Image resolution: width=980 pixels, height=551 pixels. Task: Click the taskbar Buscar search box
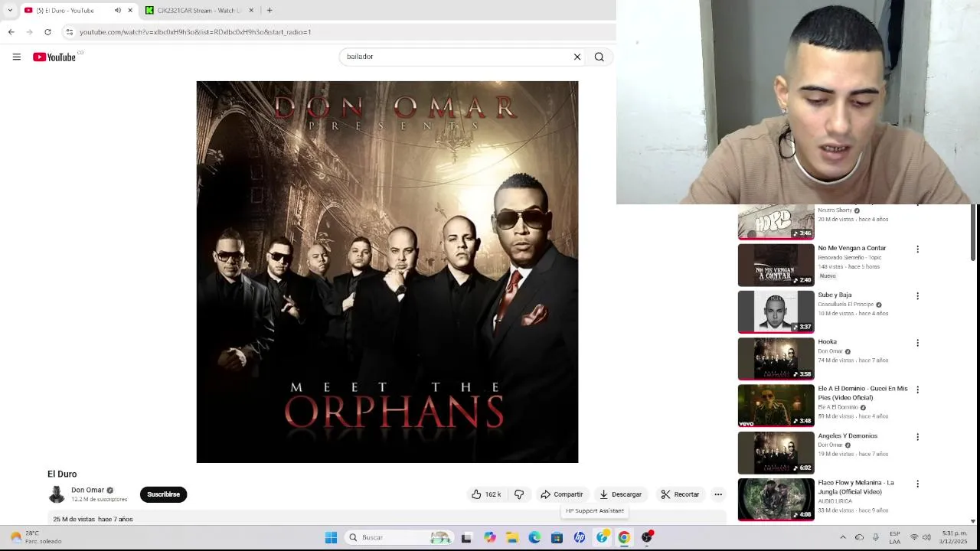tap(399, 537)
